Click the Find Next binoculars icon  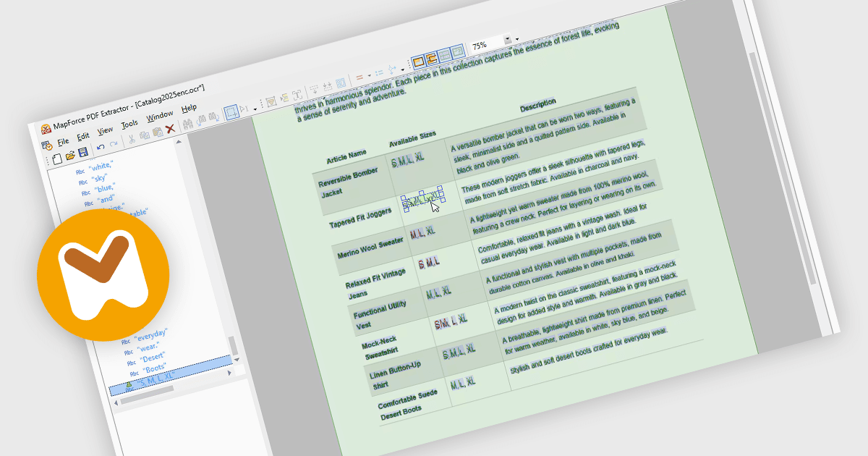(x=213, y=117)
